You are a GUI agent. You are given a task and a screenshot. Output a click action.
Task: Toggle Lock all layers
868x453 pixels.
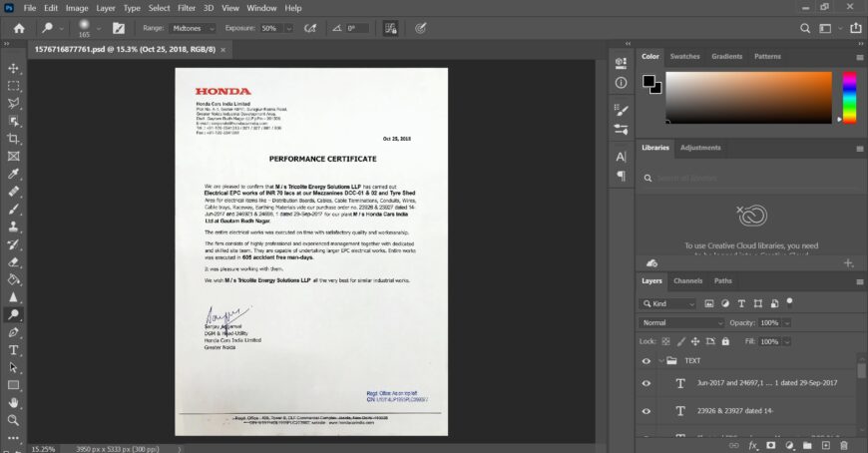tap(725, 341)
